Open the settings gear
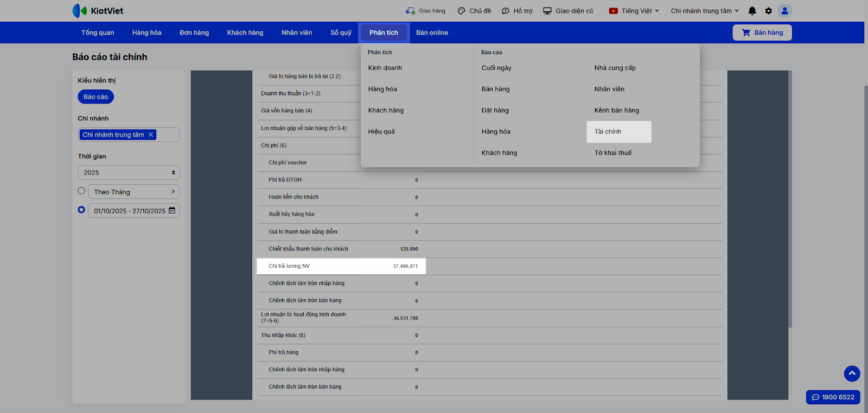The image size is (868, 413). click(768, 11)
